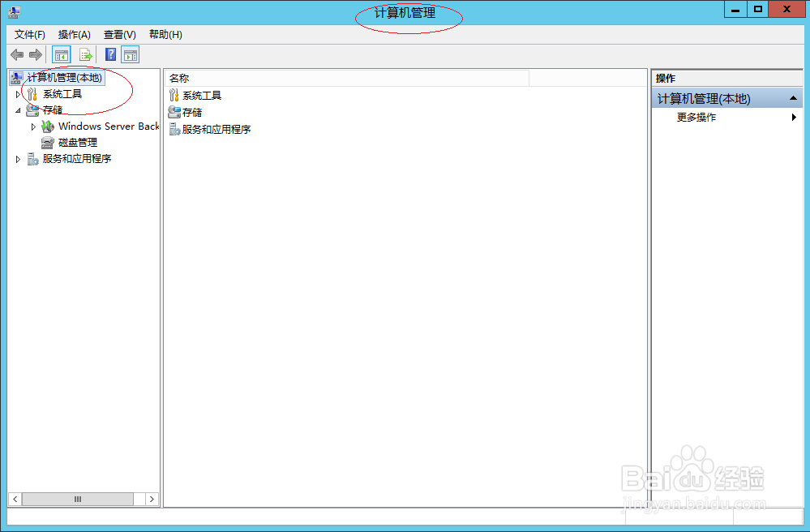Expand the 系统工具 tree node
Image resolution: width=810 pixels, height=532 pixels.
18,93
